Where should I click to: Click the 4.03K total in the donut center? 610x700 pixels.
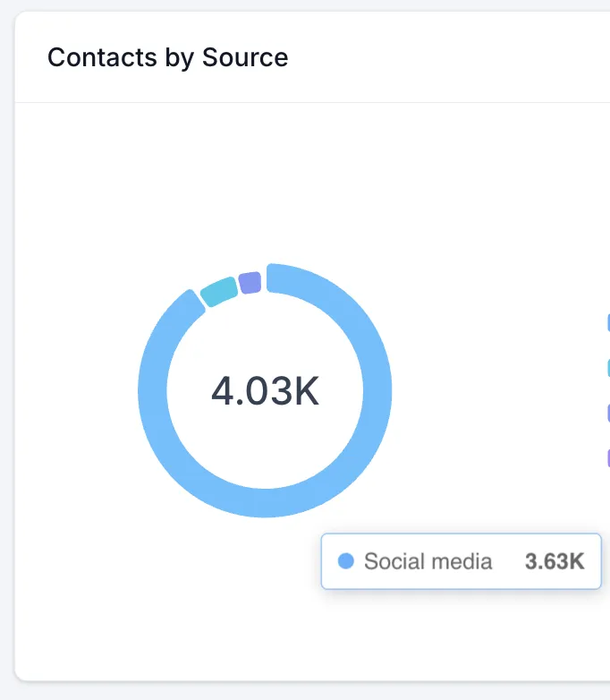[x=265, y=391]
